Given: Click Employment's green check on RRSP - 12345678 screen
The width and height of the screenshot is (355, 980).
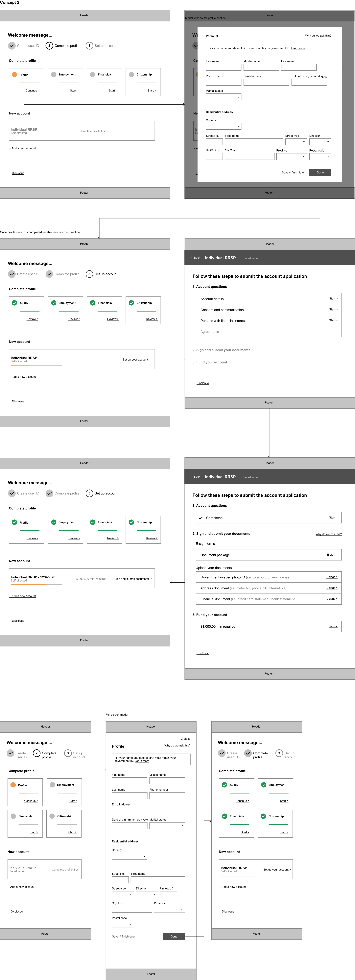Looking at the screenshot, I should 54,522.
